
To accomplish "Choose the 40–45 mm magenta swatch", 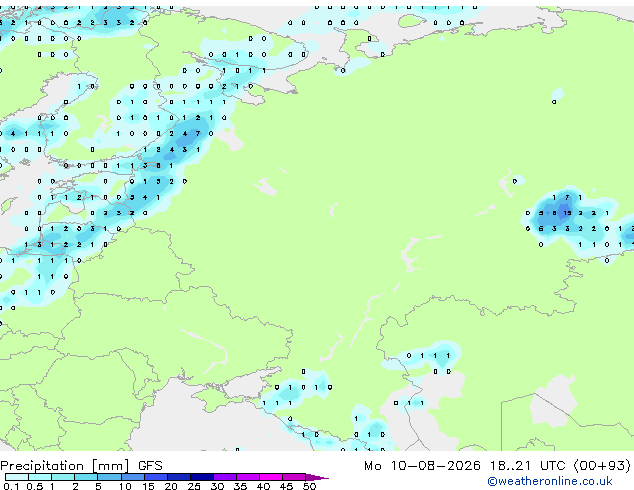I will 271,477.
